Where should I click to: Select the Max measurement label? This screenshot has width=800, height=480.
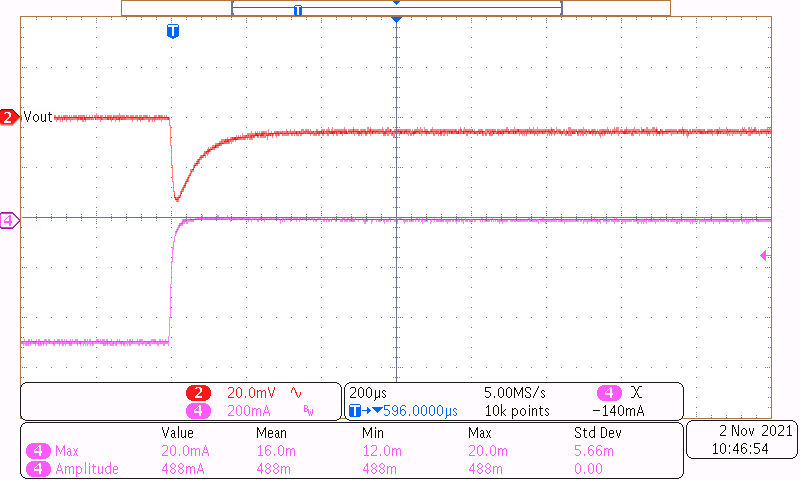(x=67, y=451)
